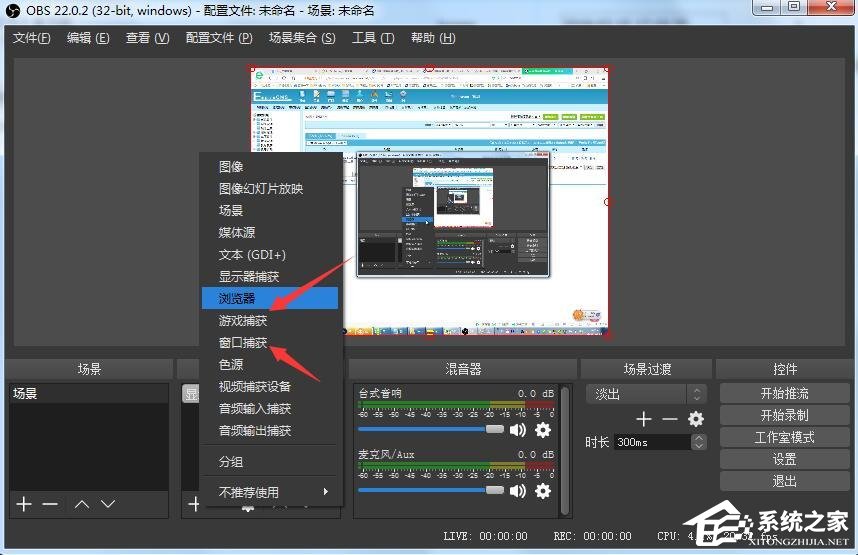Move scene up with the up arrow
Image resolution: width=858 pixels, height=555 pixels.
click(x=82, y=504)
